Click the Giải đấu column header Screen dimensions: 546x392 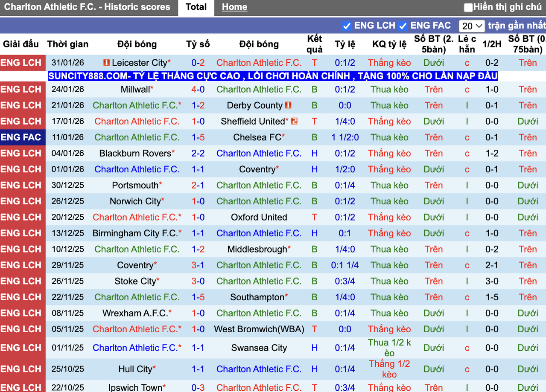point(21,44)
